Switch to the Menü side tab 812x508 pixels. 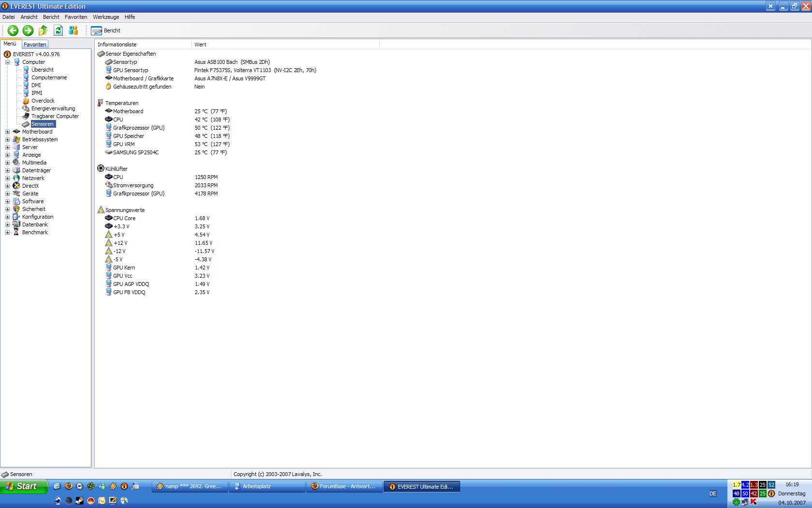tap(10, 44)
